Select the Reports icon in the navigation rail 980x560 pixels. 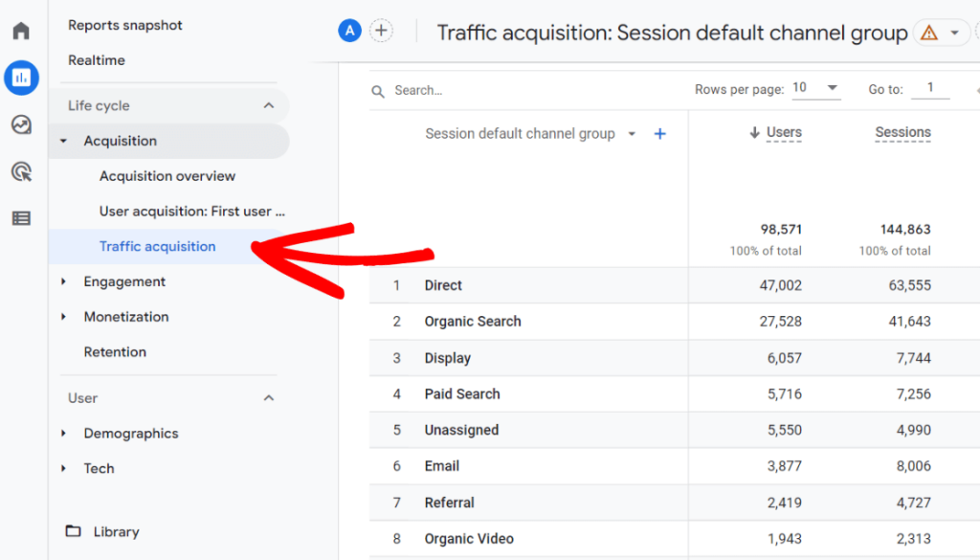point(21,78)
